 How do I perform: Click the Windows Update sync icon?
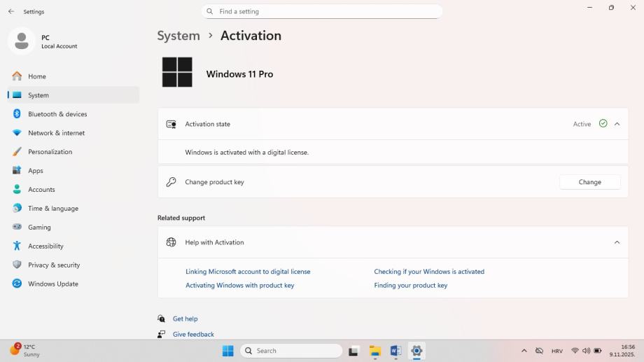(17, 284)
